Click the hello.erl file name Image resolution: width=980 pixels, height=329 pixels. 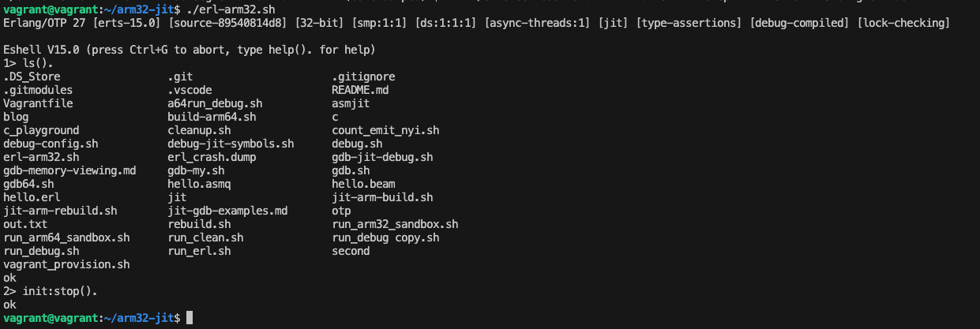tap(32, 197)
